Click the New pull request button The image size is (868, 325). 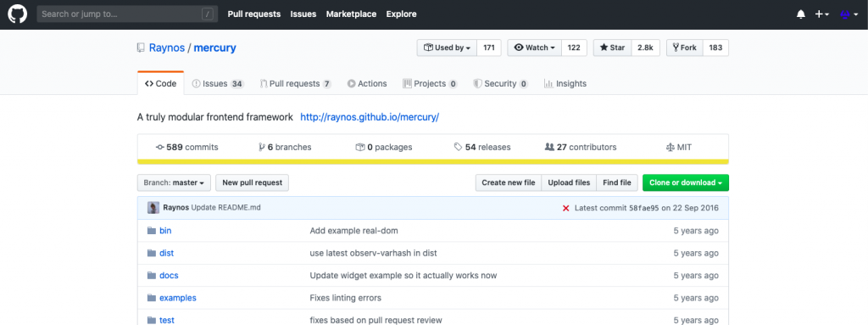[252, 182]
